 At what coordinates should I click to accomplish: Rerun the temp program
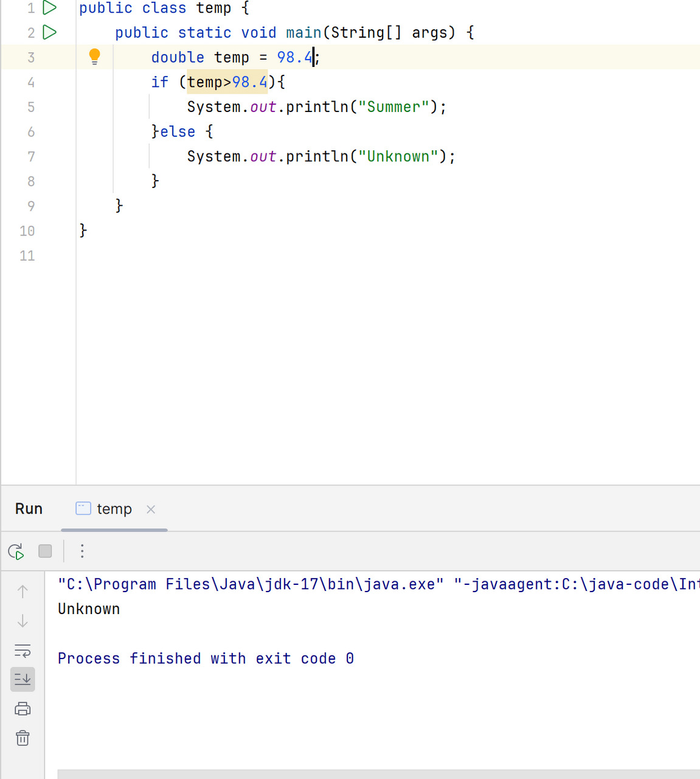[x=16, y=551]
